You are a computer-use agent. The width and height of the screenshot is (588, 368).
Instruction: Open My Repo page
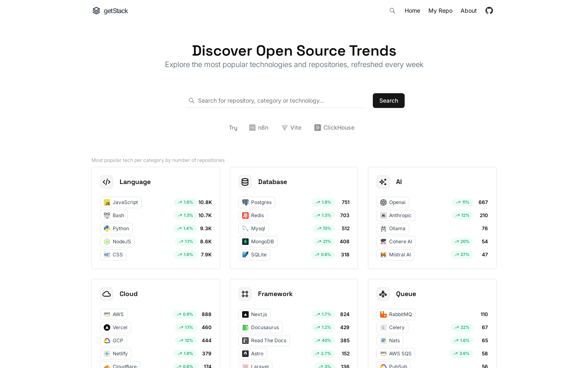440,11
